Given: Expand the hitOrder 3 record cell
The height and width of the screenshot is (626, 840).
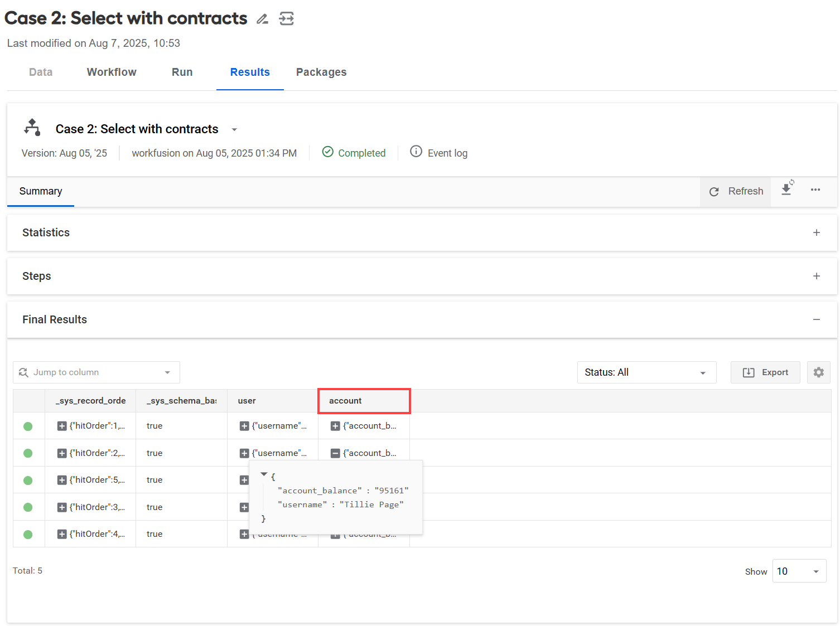Looking at the screenshot, I should point(62,507).
